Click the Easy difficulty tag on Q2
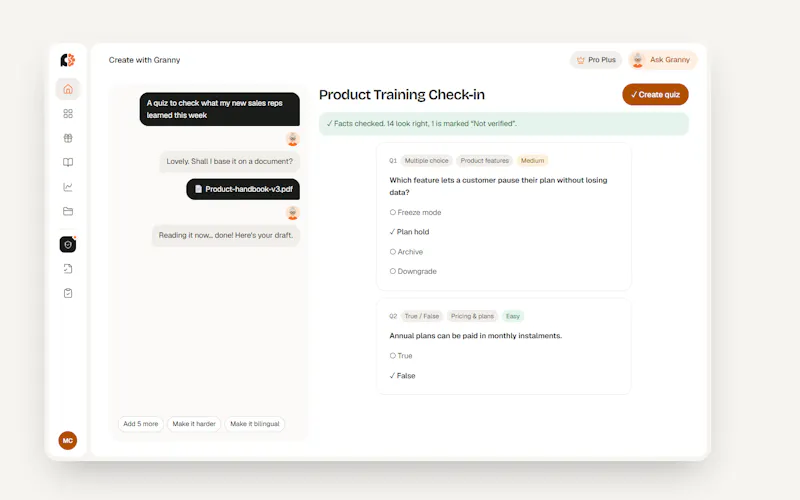 pos(513,316)
